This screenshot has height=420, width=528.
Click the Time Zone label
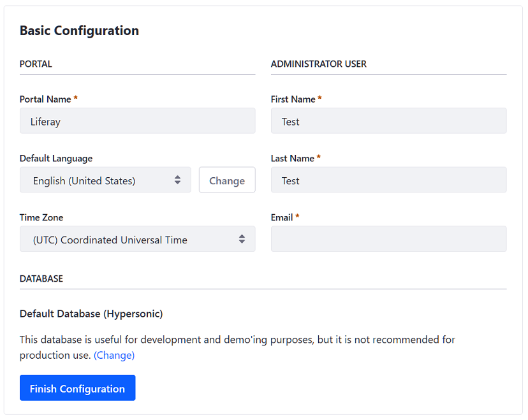(41, 217)
